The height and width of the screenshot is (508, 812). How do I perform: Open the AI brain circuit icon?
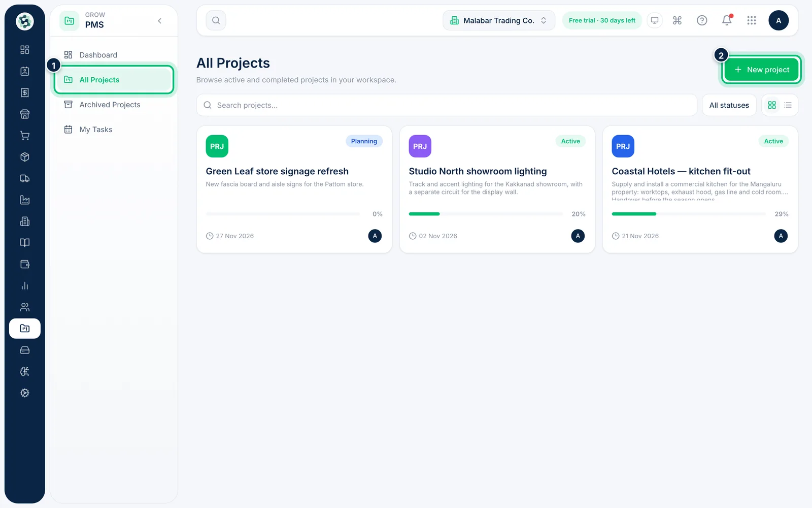(24, 371)
